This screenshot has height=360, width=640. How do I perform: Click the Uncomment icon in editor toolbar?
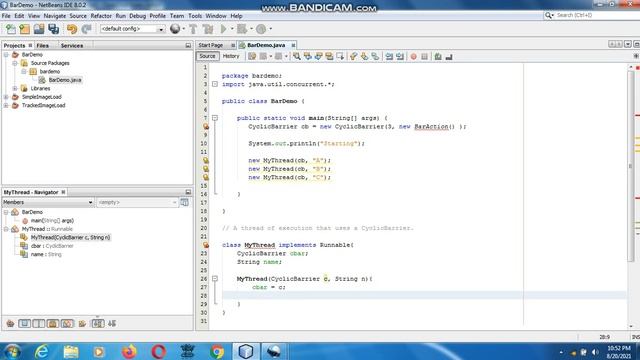pyautogui.click(x=449, y=56)
